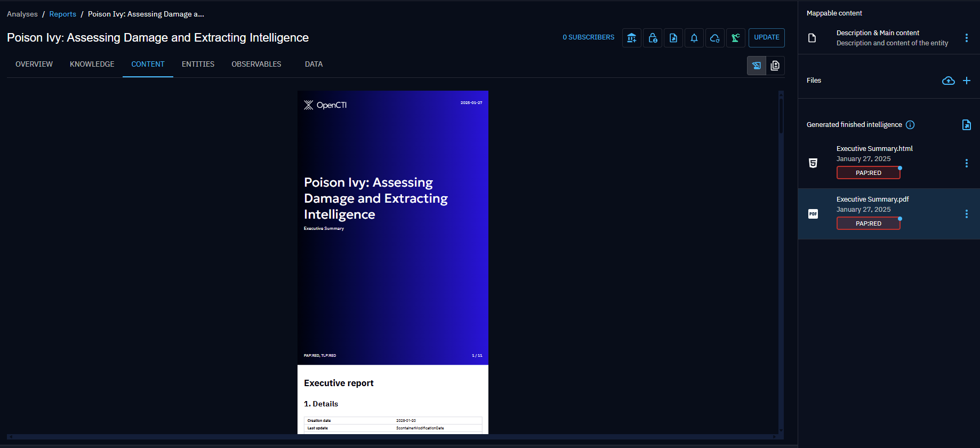Go to Analyses in the breadcrumb
980x448 pixels.
pyautogui.click(x=22, y=14)
